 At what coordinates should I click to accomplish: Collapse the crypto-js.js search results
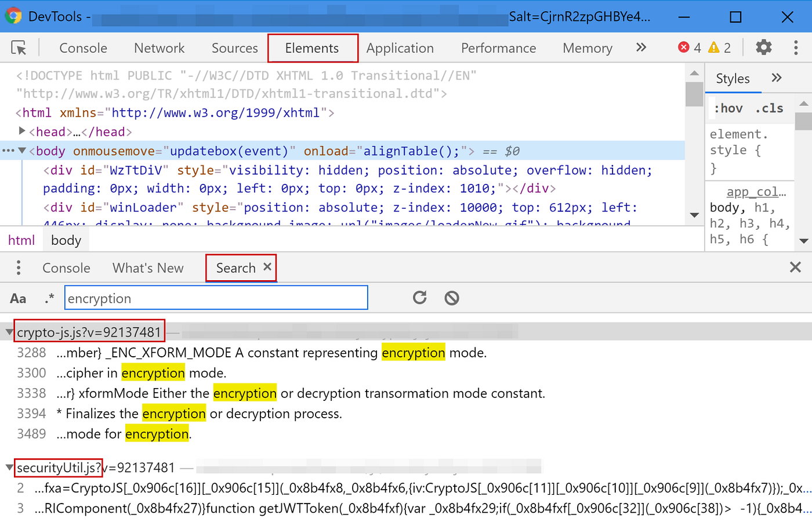pos(9,331)
